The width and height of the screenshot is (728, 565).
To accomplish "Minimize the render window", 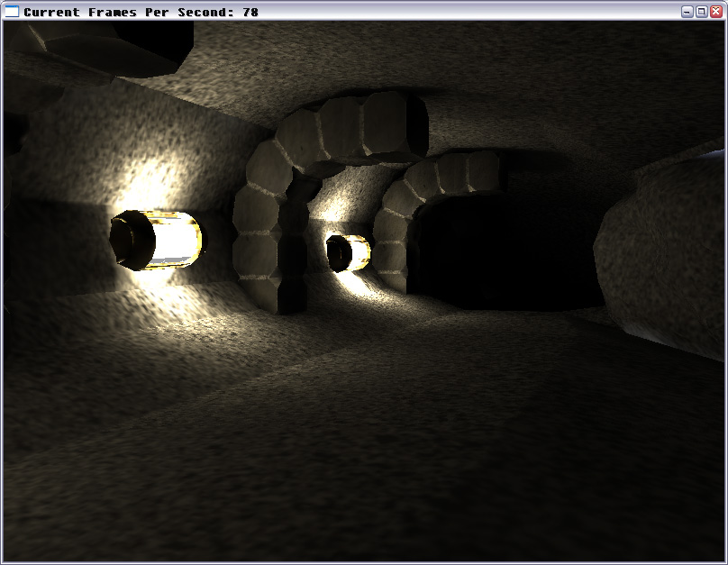I will (687, 12).
